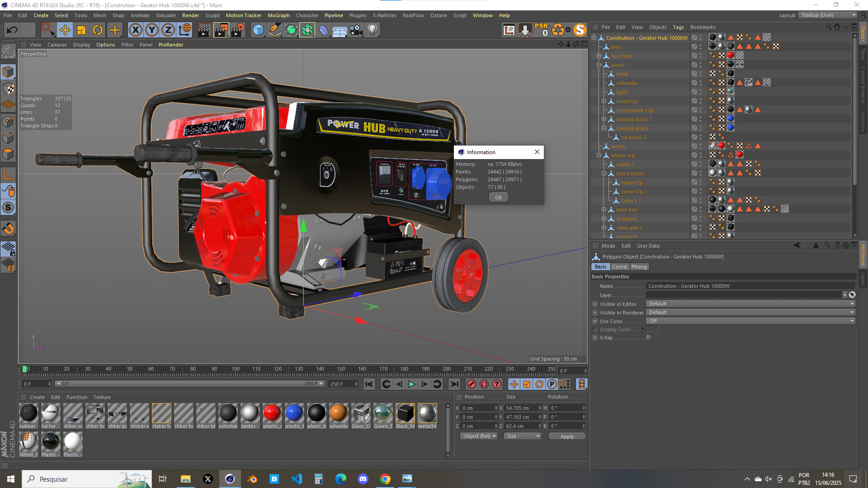
Task: Open the Visible in Editor dropdown
Action: coord(750,304)
